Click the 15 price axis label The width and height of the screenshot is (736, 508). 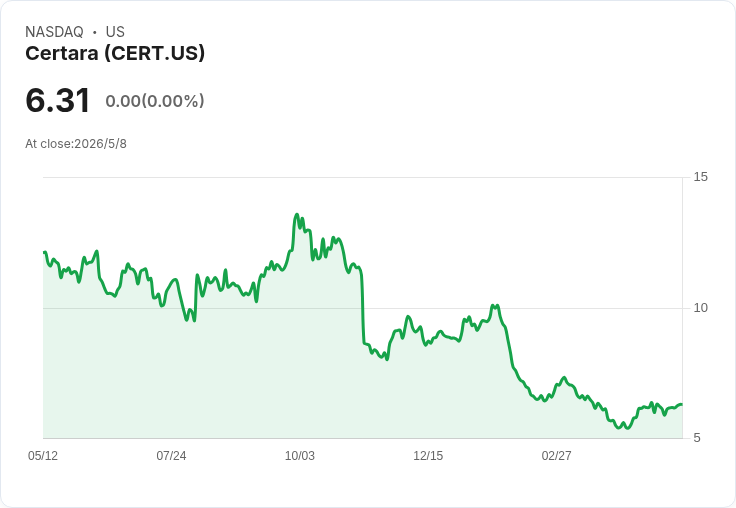tap(700, 177)
